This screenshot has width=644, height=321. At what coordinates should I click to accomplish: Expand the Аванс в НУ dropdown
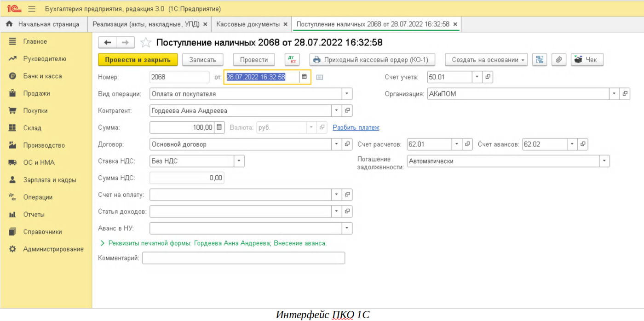pyautogui.click(x=347, y=228)
